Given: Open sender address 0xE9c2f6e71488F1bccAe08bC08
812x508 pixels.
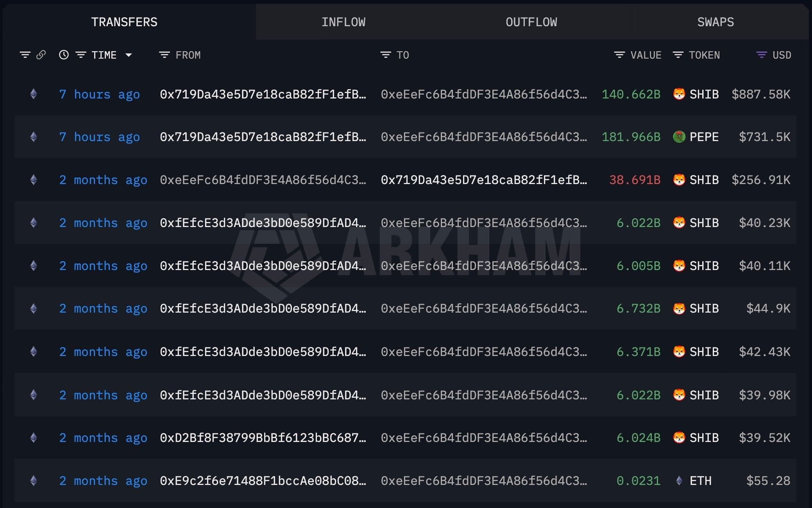Looking at the screenshot, I should point(263,481).
